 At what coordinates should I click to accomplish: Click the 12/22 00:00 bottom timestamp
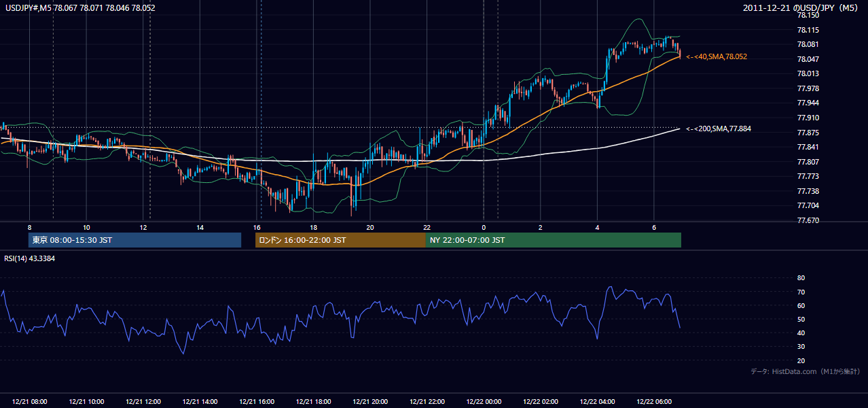[484, 402]
